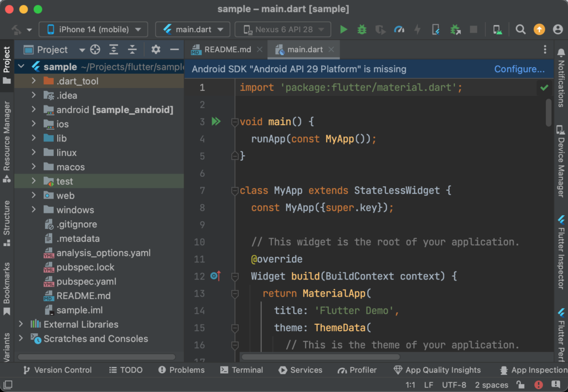Start debugging with the bug icon

click(x=362, y=29)
